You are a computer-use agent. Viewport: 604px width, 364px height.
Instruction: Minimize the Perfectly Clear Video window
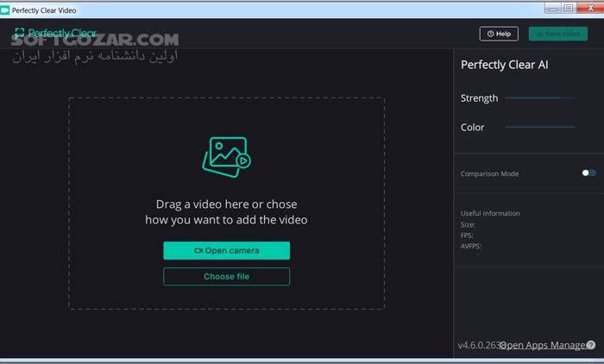coord(553,8)
